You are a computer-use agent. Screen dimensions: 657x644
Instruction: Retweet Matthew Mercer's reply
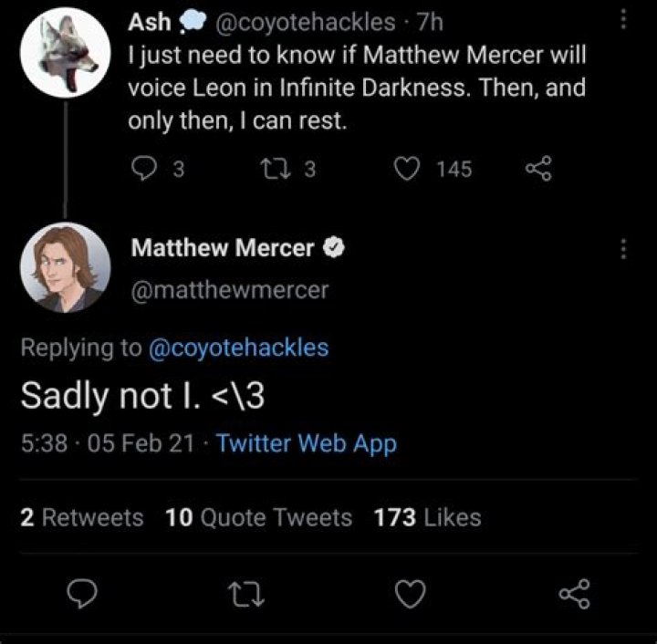(246, 596)
